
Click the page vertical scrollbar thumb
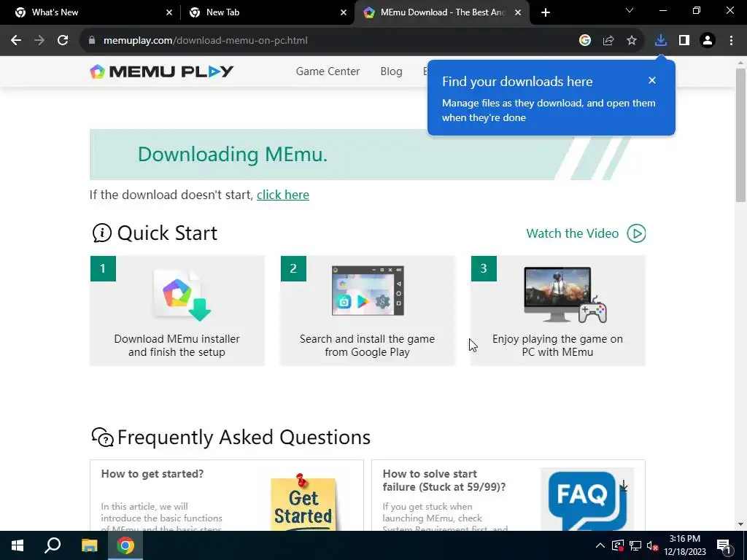[x=741, y=135]
